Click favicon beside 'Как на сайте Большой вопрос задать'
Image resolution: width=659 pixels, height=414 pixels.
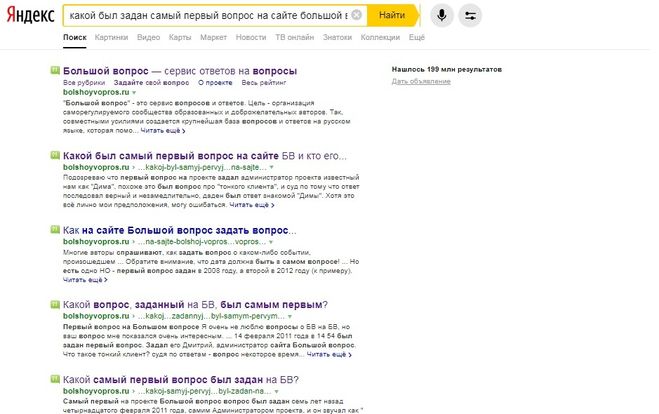[55, 229]
